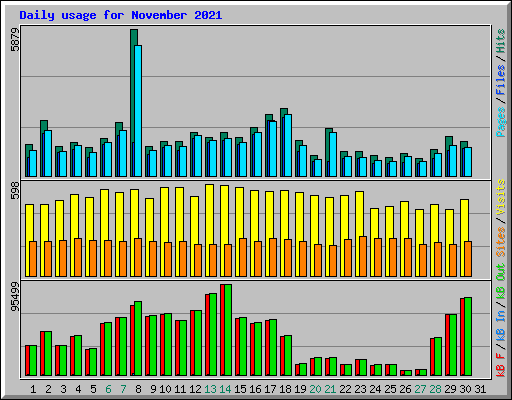Click the "Pages" legend label
The width and height of the screenshot is (512, 400).
pyautogui.click(x=500, y=122)
